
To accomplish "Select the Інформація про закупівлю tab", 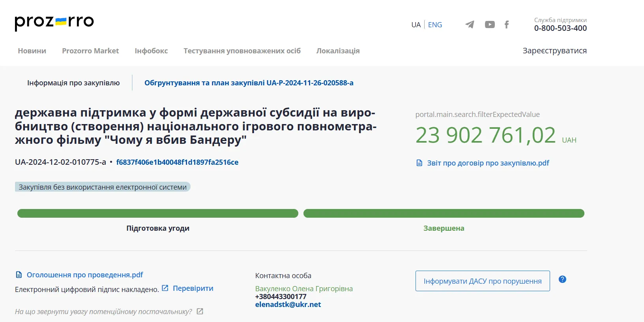I will pyautogui.click(x=73, y=83).
